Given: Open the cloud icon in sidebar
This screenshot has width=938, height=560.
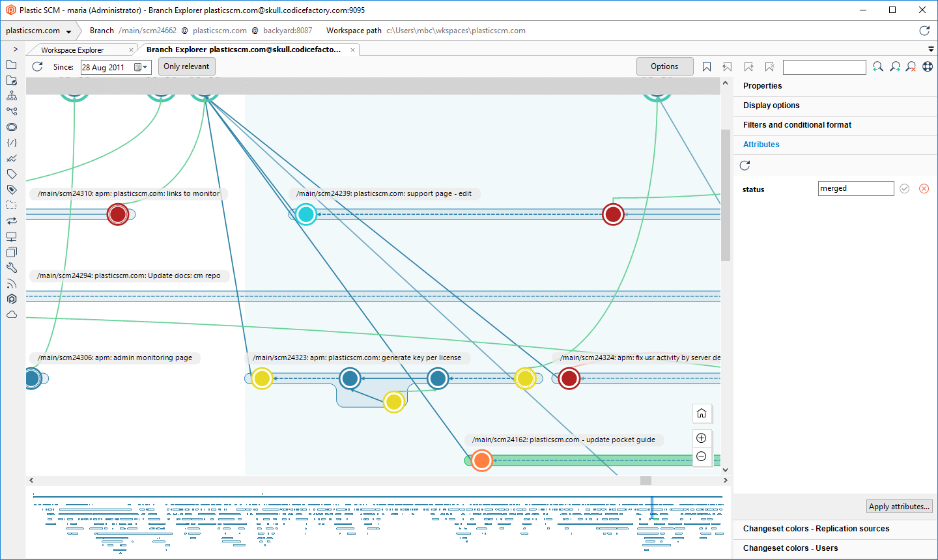Looking at the screenshot, I should [11, 315].
